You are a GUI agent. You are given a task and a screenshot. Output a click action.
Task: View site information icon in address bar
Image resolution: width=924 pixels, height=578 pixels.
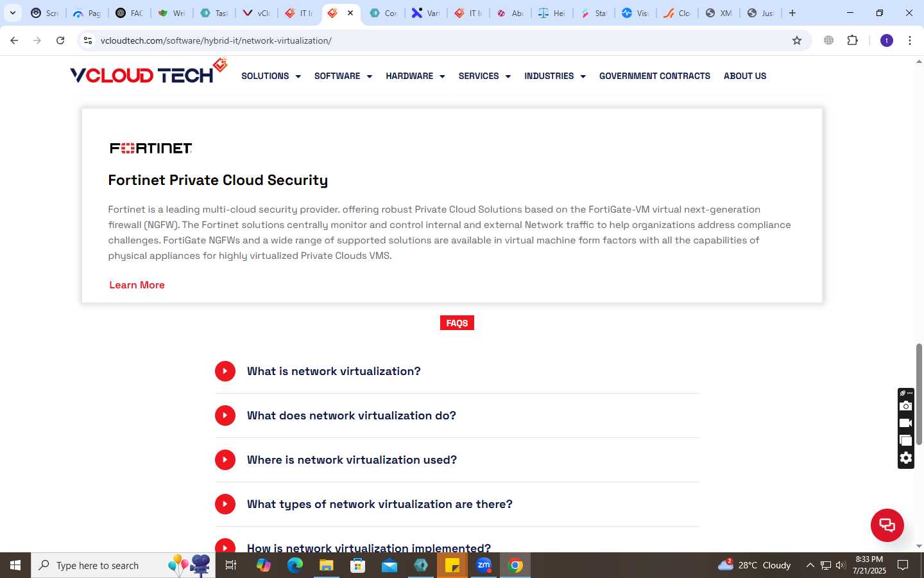pos(88,40)
